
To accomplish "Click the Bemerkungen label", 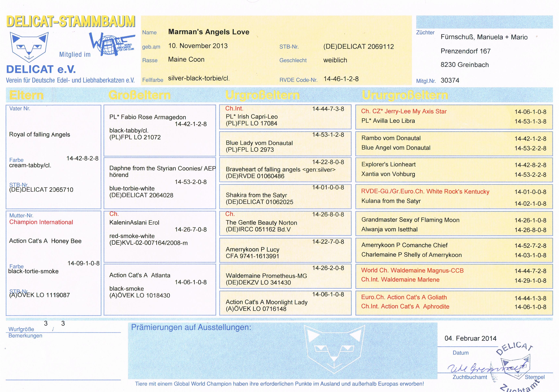I will [x=25, y=336].
